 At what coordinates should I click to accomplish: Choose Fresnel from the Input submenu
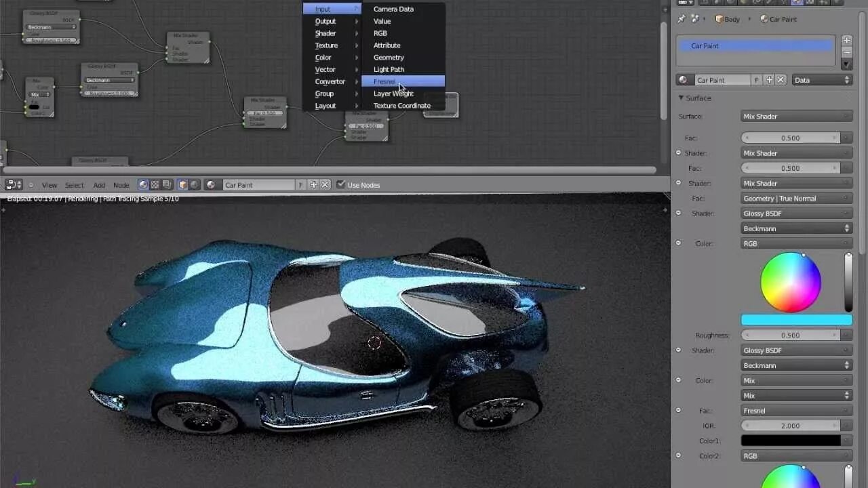click(x=403, y=81)
